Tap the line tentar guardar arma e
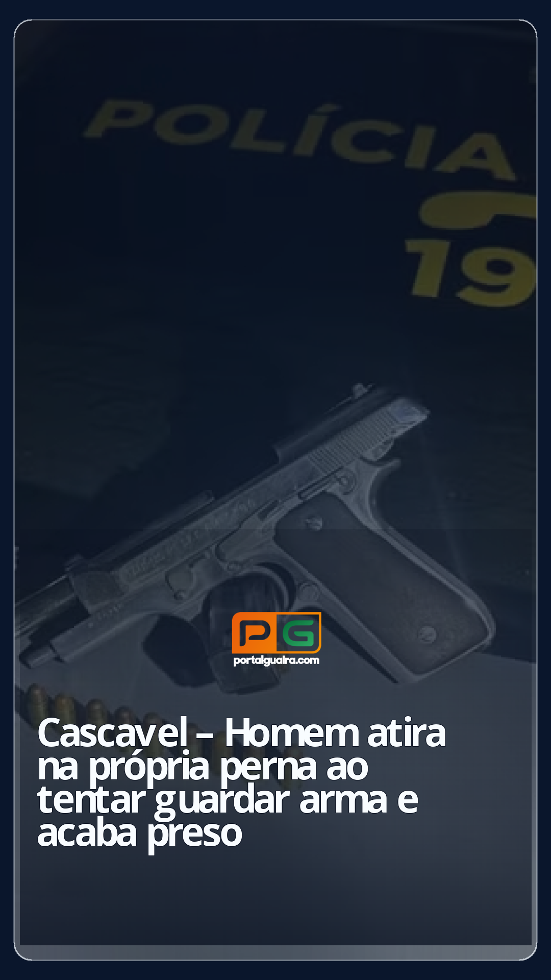551x980 pixels. click(228, 800)
